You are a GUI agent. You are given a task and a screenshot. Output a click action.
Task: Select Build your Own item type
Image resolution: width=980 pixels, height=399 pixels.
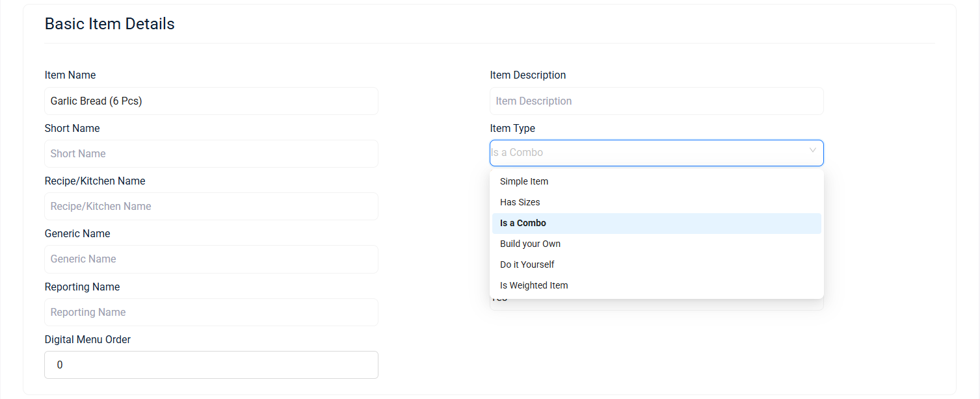pos(530,244)
